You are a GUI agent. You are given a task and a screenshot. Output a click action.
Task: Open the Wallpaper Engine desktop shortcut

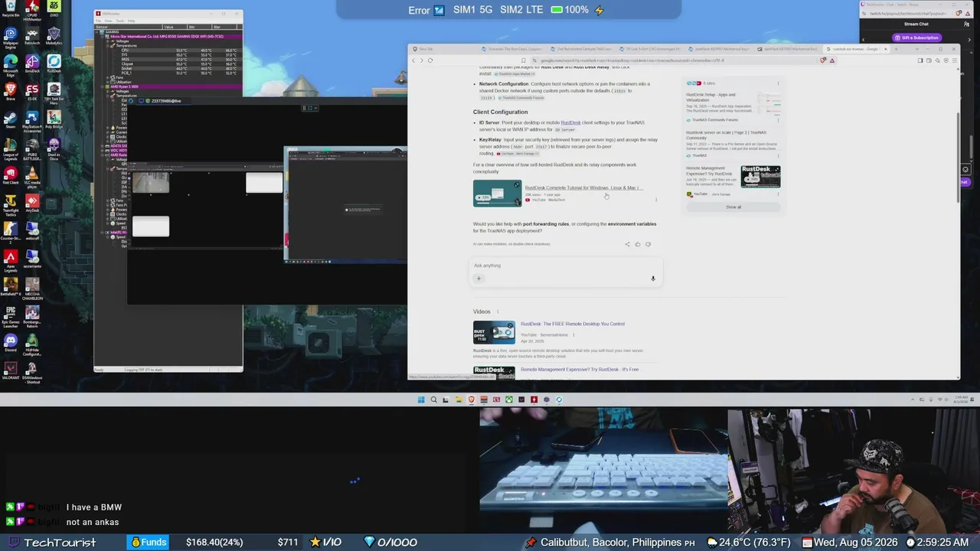(x=11, y=38)
